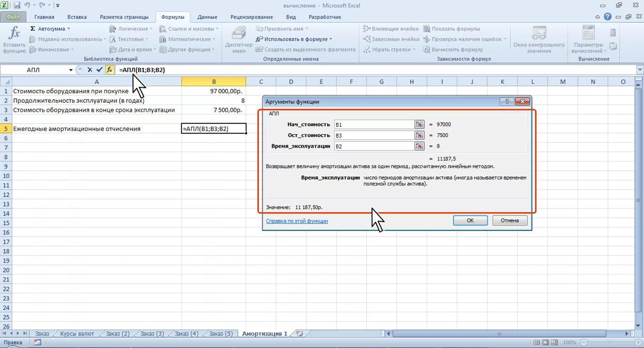644x348 pixels.
Task: Open the Курсы валют sheet tab
Action: tap(77, 333)
